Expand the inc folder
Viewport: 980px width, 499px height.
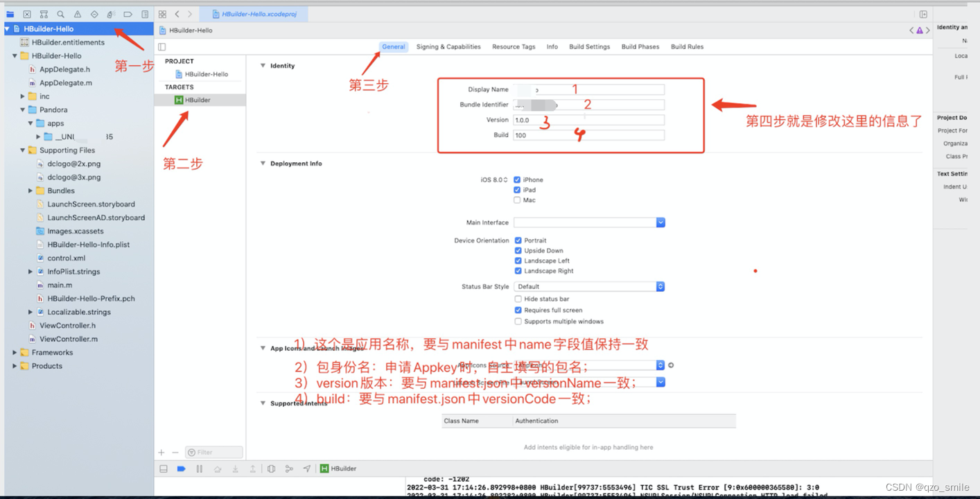click(x=22, y=96)
